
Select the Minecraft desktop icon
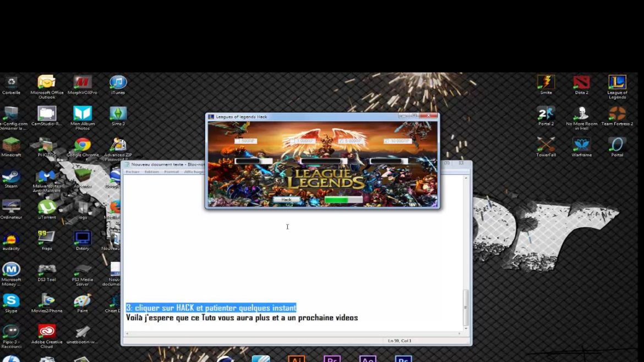[x=11, y=145]
